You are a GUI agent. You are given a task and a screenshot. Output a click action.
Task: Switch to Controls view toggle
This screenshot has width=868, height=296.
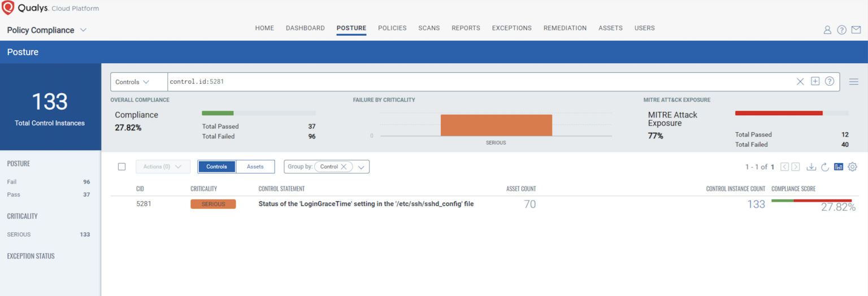(216, 167)
